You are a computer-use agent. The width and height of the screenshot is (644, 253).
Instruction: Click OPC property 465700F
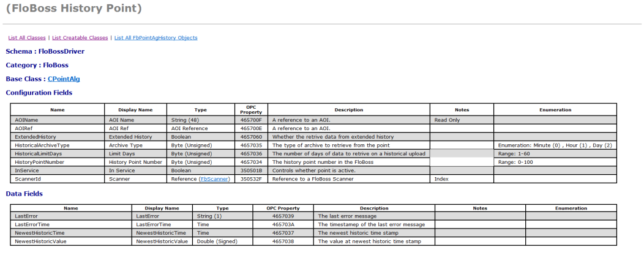(252, 120)
